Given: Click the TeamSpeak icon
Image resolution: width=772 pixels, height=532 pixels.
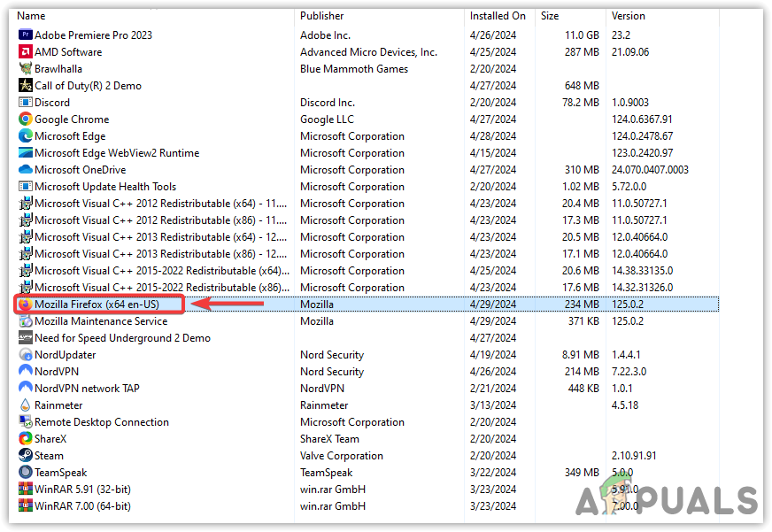Looking at the screenshot, I should [26, 472].
